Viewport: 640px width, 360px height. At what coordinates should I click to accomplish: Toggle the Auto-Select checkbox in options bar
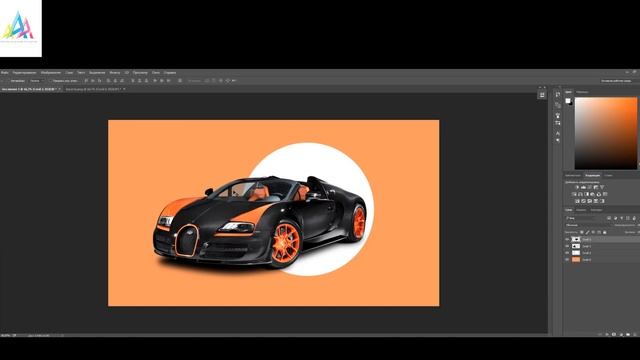(x=10, y=81)
